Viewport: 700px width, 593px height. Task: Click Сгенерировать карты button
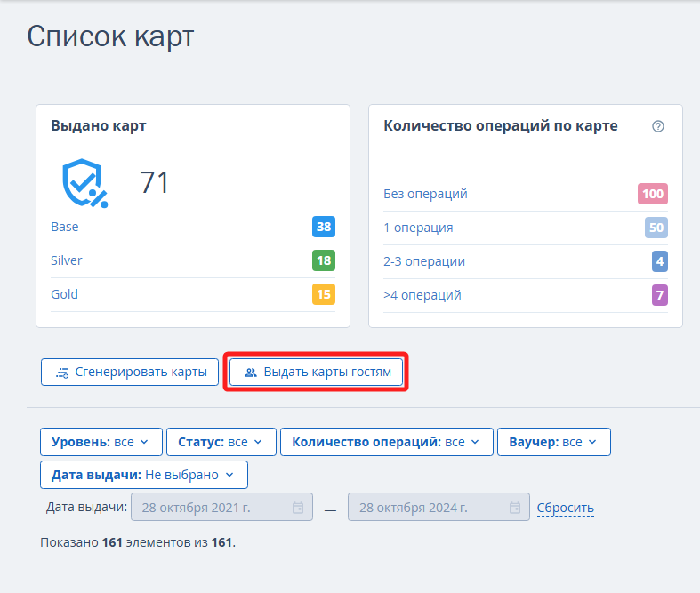point(130,373)
